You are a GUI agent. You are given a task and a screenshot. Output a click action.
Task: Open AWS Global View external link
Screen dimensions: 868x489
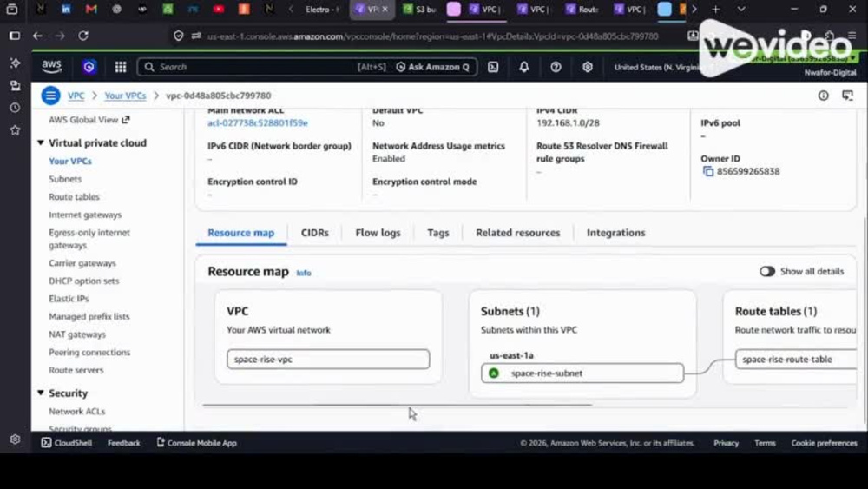point(89,120)
